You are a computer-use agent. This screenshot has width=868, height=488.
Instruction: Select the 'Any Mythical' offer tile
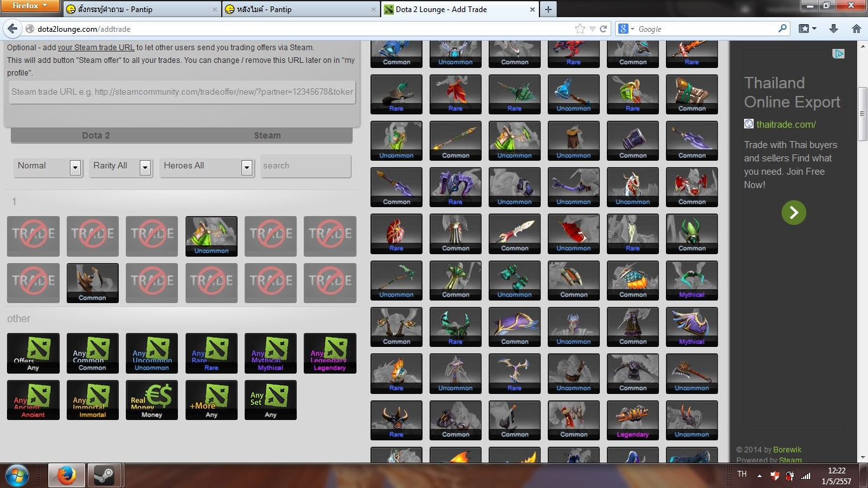tap(271, 353)
